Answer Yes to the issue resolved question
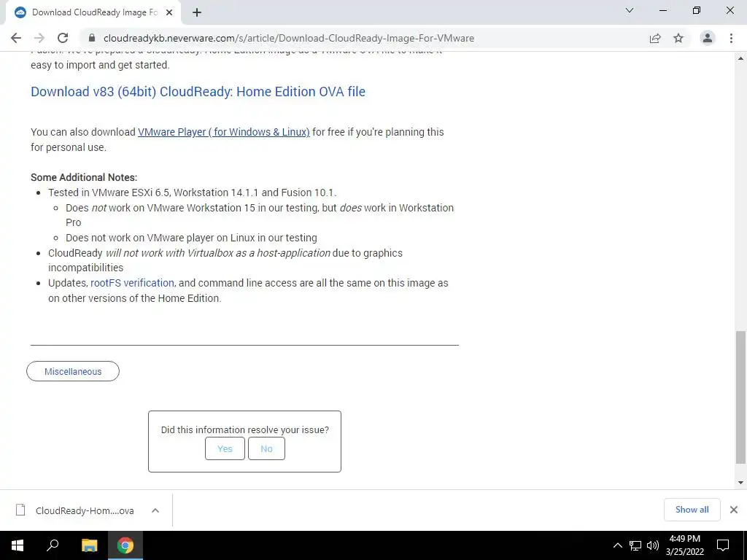The height and width of the screenshot is (560, 747). pos(225,448)
